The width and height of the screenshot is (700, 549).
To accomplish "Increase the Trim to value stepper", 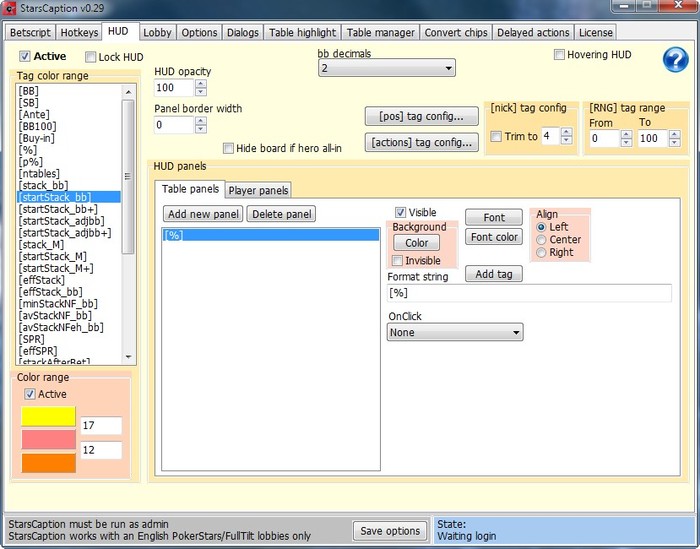I will 567,132.
